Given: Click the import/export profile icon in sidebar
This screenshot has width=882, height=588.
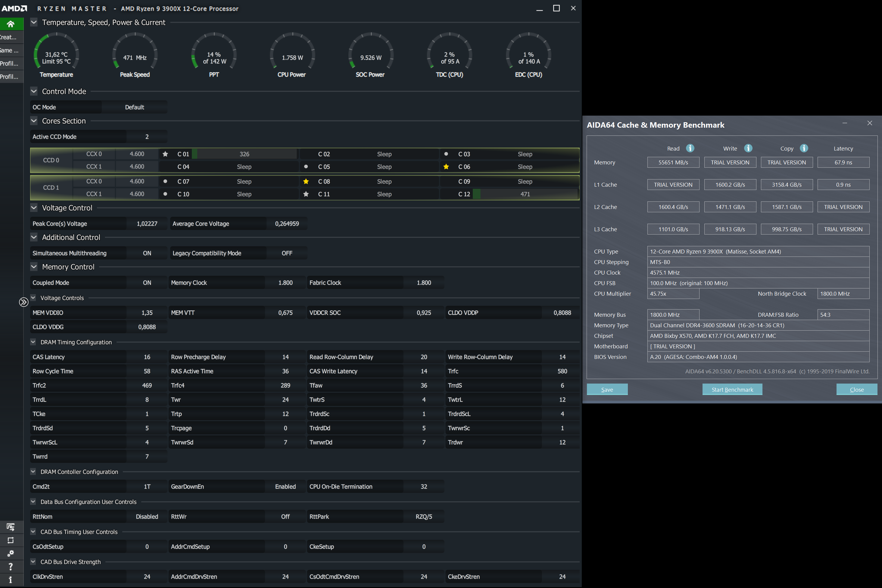Looking at the screenshot, I should (11, 527).
